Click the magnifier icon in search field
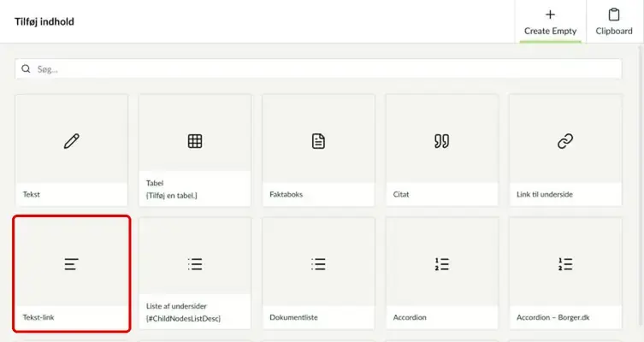 [26, 69]
